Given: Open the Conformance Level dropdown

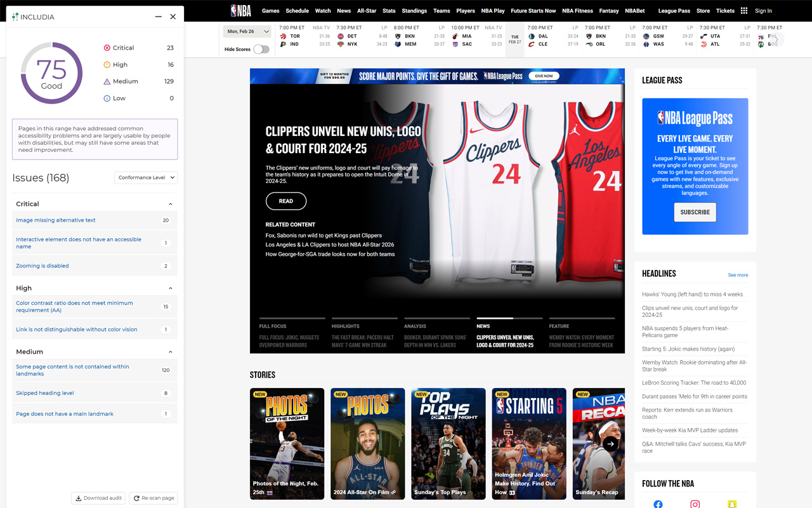Looking at the screenshot, I should coord(146,178).
